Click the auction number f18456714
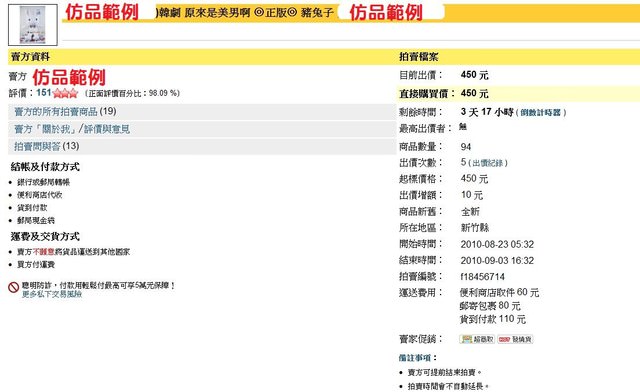Screen dimensions: 640x392 pos(482,277)
